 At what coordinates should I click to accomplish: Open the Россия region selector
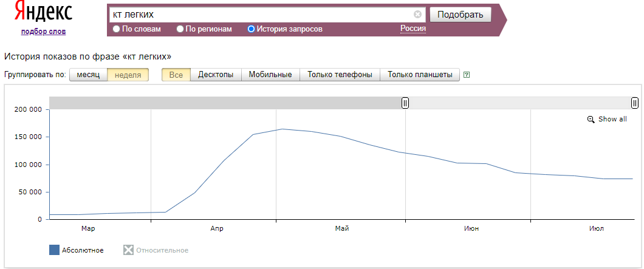(x=413, y=29)
